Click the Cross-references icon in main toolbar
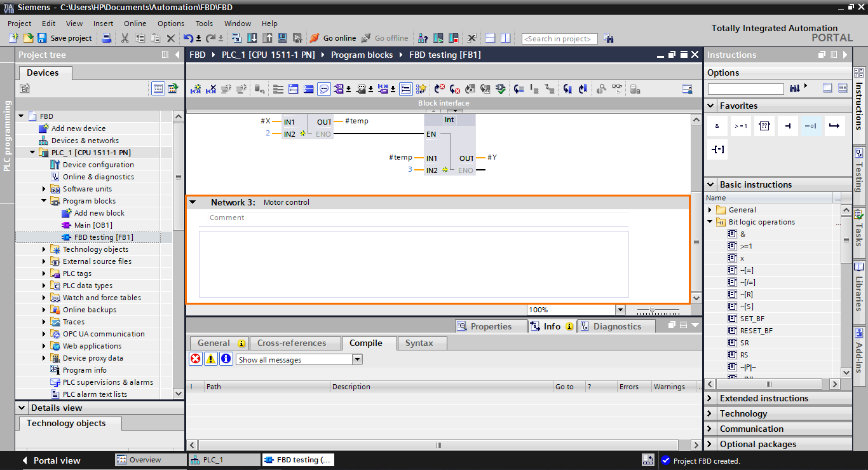Screen dimensions: 868x470 click(x=471, y=38)
